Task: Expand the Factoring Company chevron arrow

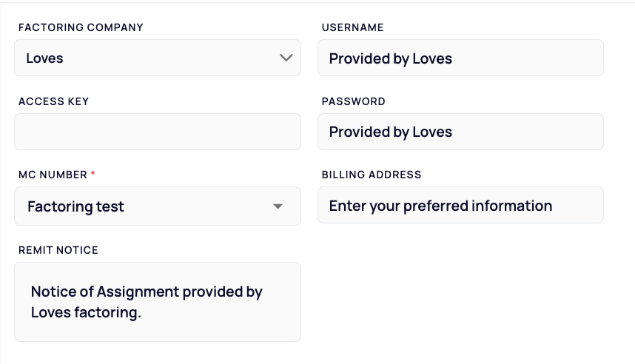Action: [x=286, y=58]
